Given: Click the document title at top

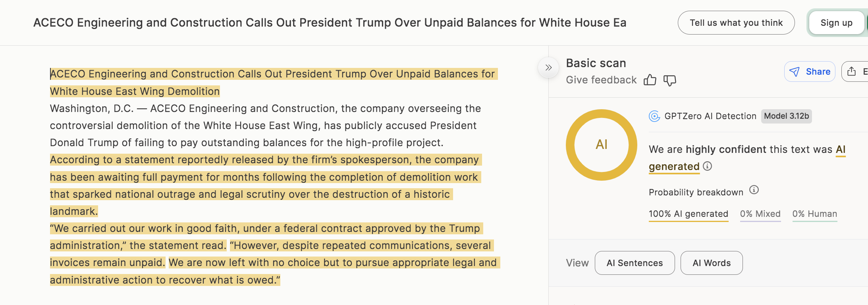Looking at the screenshot, I should (x=330, y=23).
